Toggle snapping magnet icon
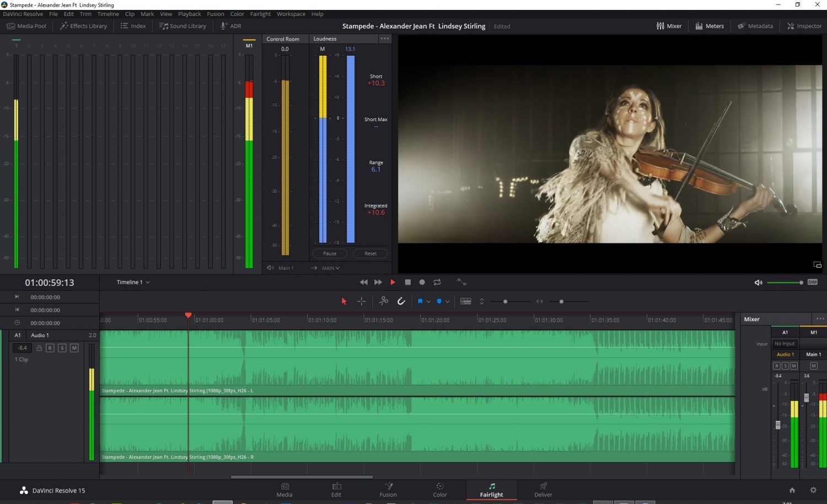The width and height of the screenshot is (827, 504). coord(401,301)
